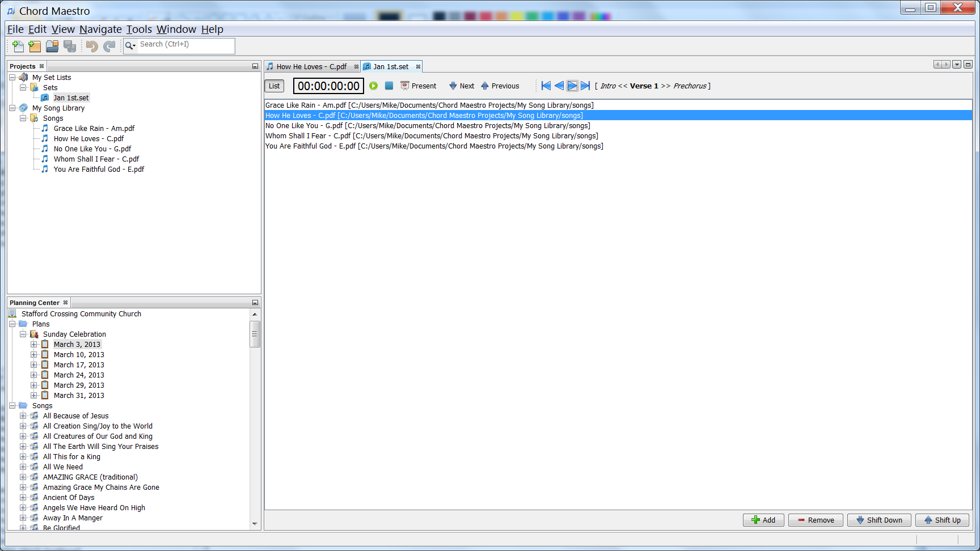
Task: Select No One Like You - G.pdf tree item
Action: (x=92, y=149)
